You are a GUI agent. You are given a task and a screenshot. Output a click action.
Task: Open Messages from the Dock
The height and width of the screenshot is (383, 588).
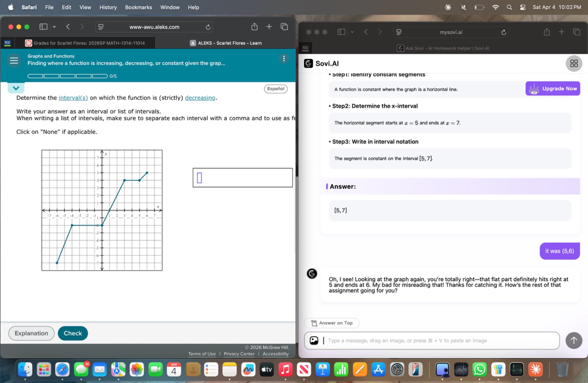point(81,370)
